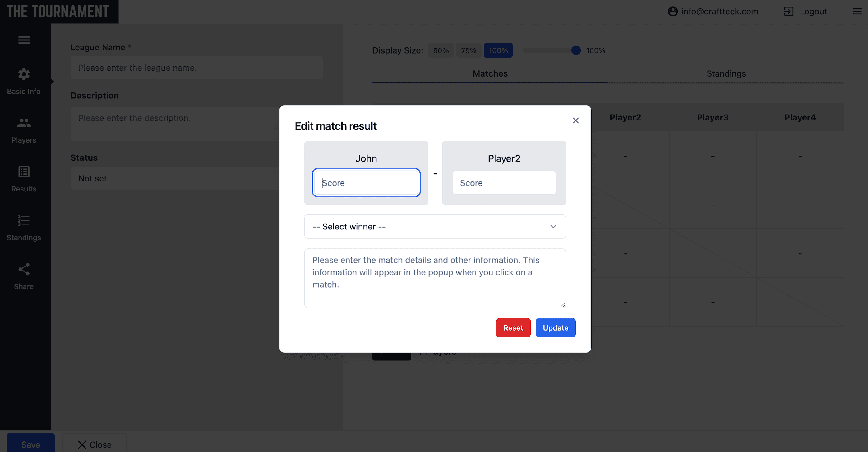This screenshot has width=868, height=452.
Task: Click the Basic Info gear icon
Action: click(x=24, y=74)
